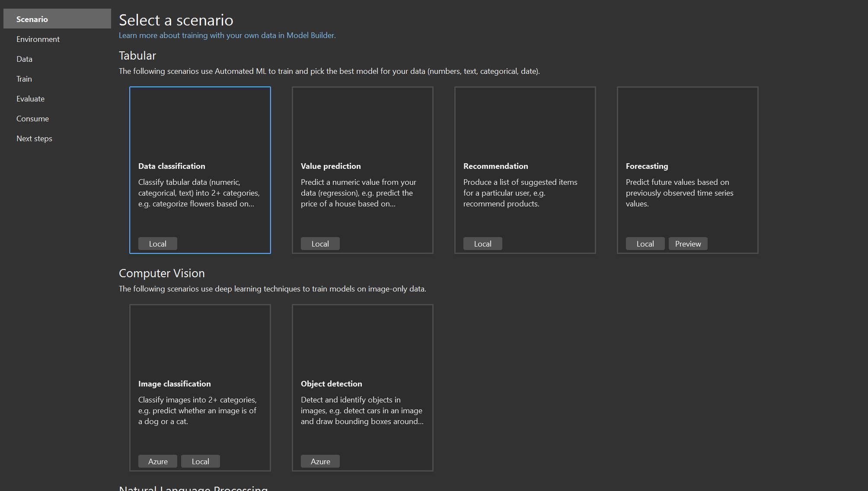Select Local environment on Image classification
This screenshot has width=868, height=491.
click(x=201, y=461)
